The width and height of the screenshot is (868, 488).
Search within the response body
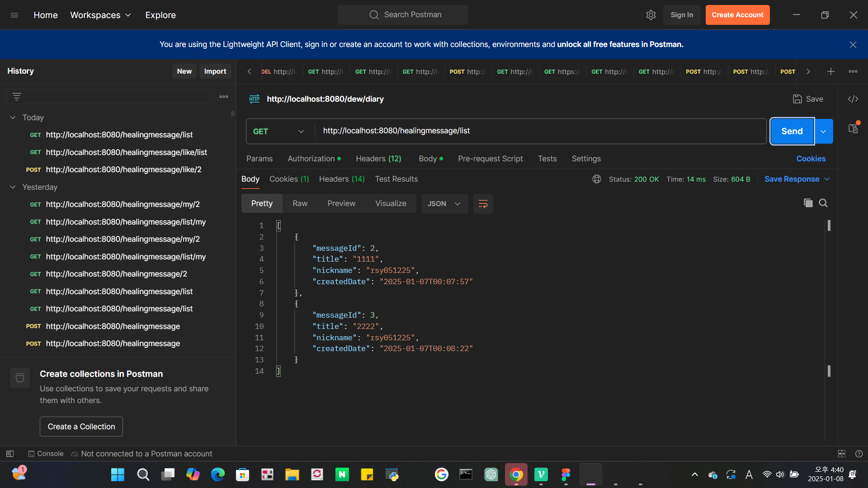click(823, 203)
